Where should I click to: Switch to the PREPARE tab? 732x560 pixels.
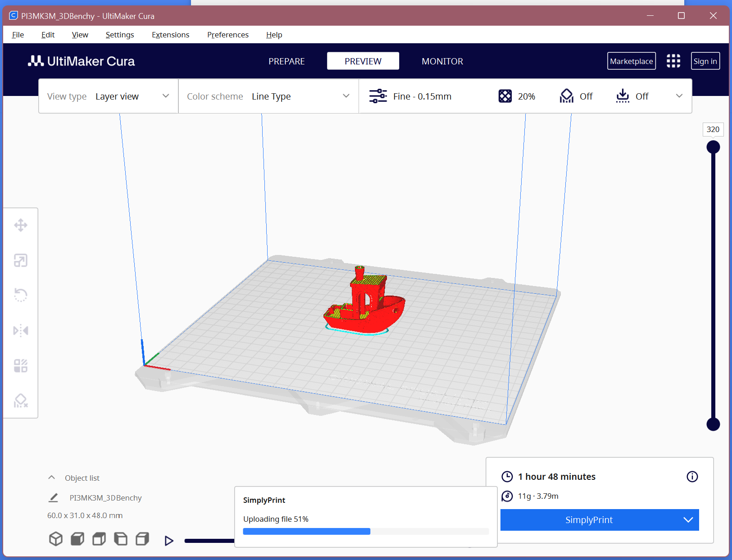click(286, 61)
